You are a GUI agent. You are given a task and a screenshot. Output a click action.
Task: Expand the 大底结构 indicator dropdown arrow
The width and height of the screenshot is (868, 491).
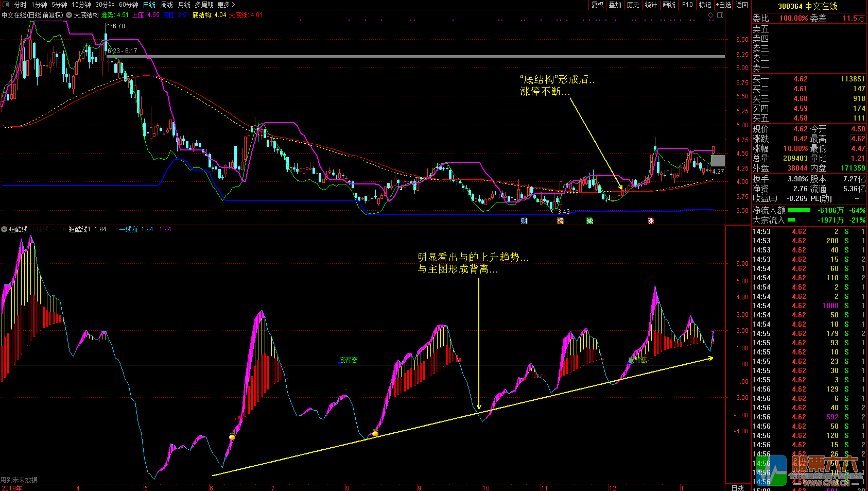point(69,15)
